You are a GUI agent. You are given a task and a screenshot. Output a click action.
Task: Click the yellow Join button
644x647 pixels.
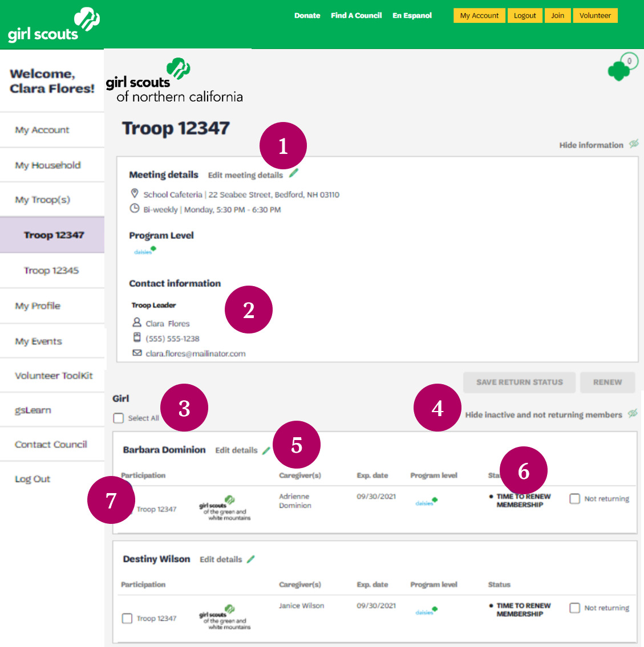pos(558,16)
